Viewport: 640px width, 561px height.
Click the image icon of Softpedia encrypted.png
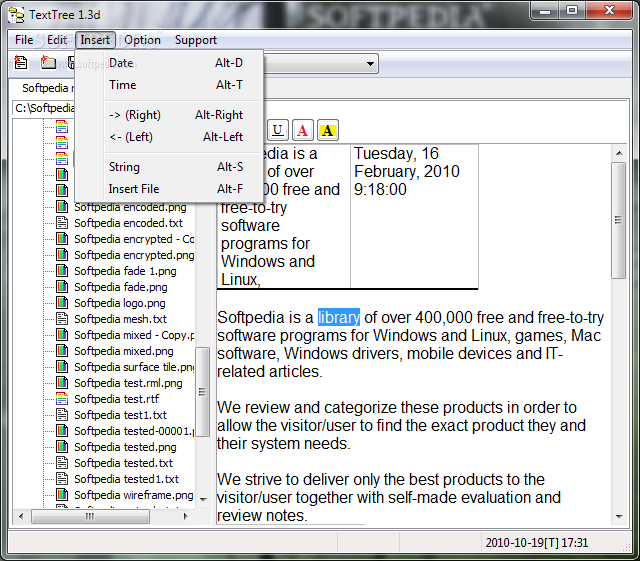click(x=62, y=254)
